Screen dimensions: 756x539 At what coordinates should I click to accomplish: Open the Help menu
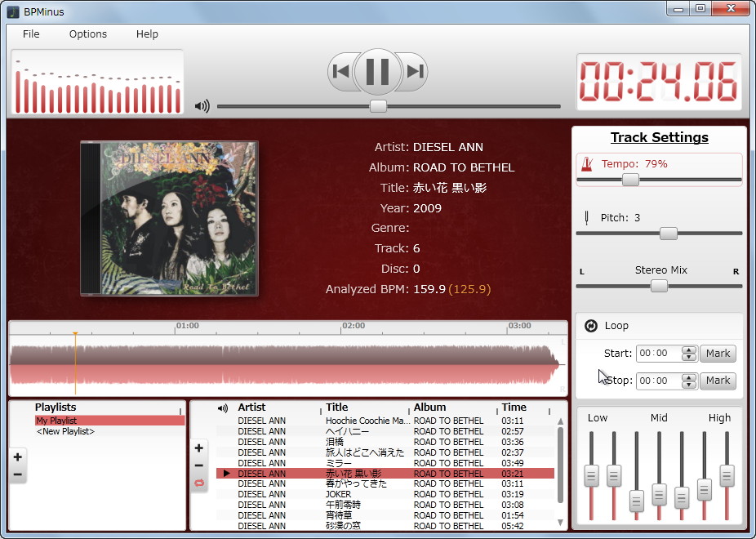click(147, 34)
